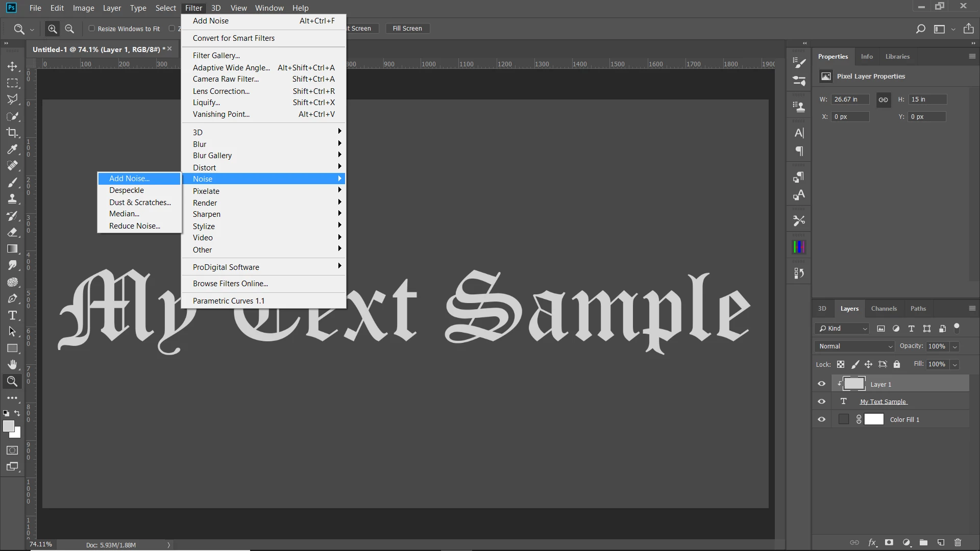Open the Kind filter dropdown

(842, 329)
